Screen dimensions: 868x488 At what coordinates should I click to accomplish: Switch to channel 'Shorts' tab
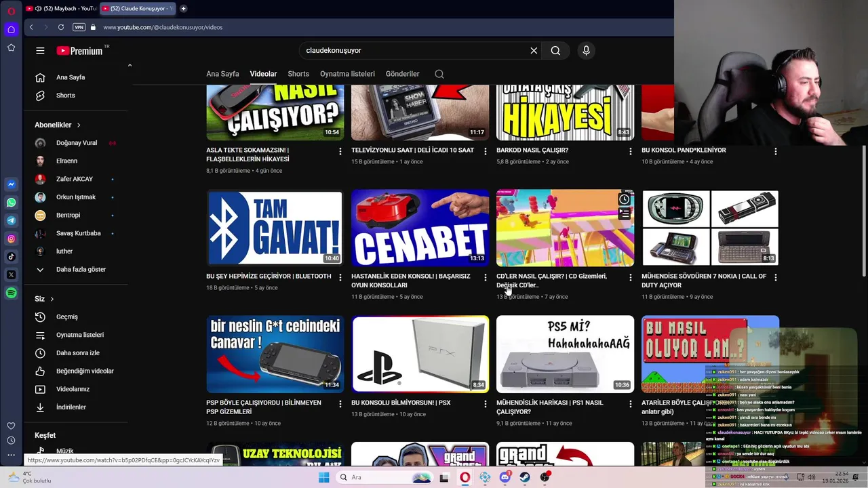(298, 74)
